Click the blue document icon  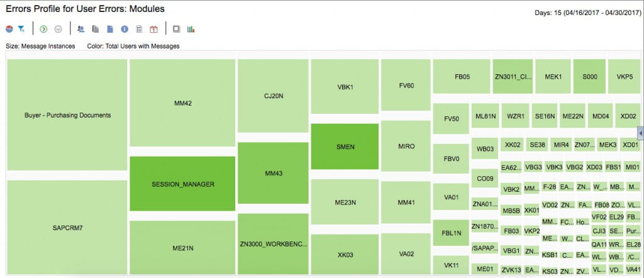[x=110, y=29]
